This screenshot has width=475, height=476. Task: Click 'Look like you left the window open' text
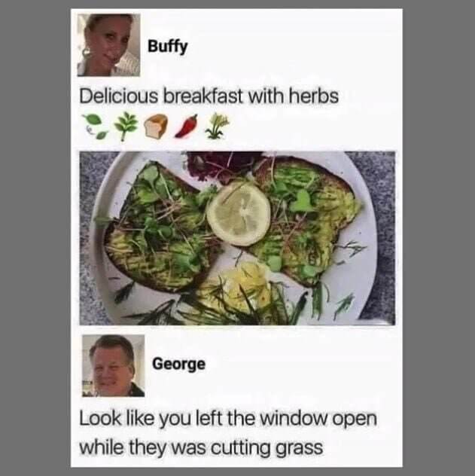coord(228,419)
